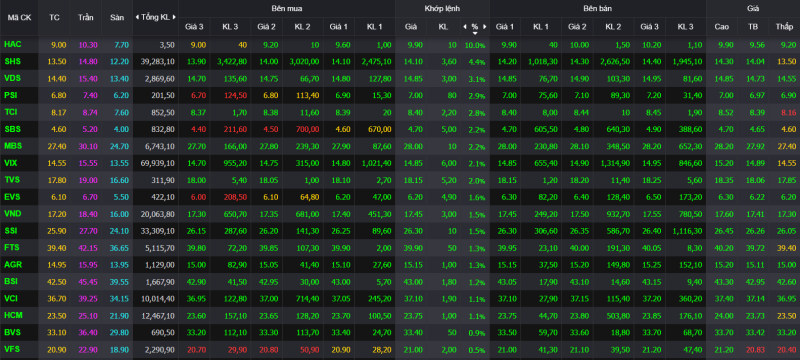This screenshot has width=800, height=360.
Task: Open the PSI stock ticker
Action: tap(11, 95)
